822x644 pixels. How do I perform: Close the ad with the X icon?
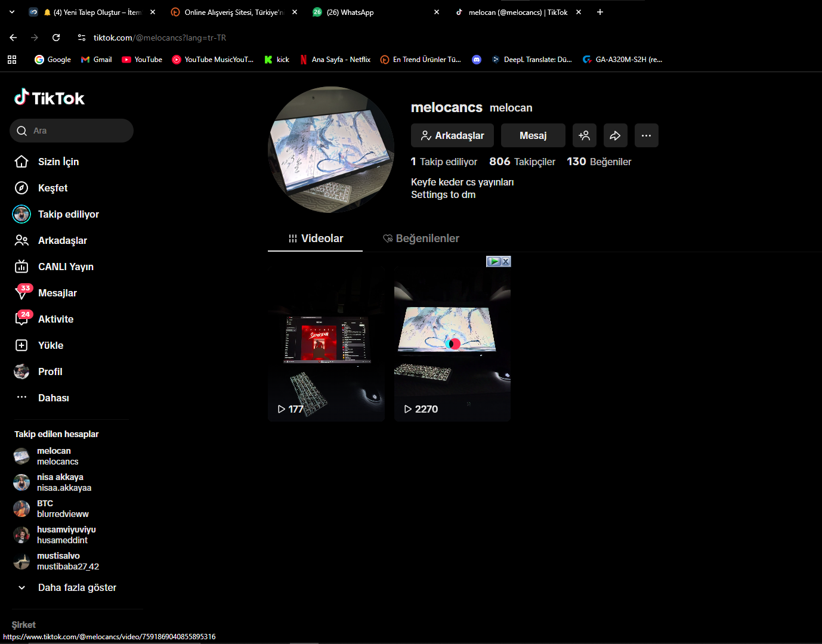click(506, 261)
